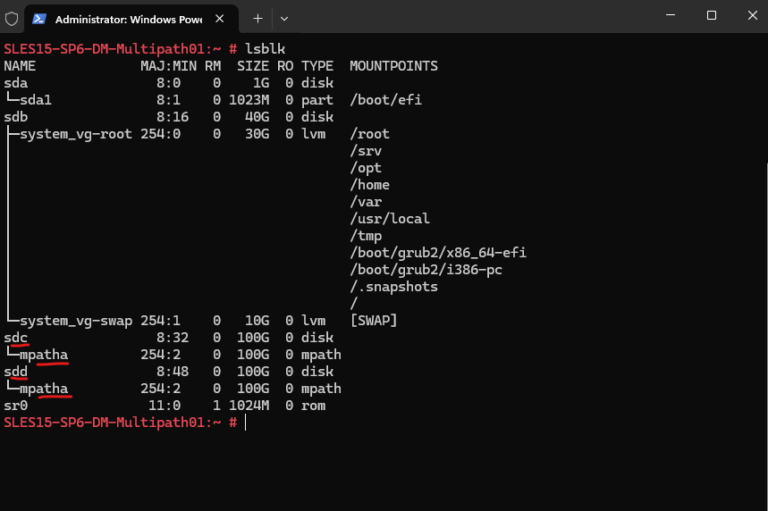The image size is (768, 511).
Task: Expand the new tab profile dropdown
Action: (x=284, y=18)
